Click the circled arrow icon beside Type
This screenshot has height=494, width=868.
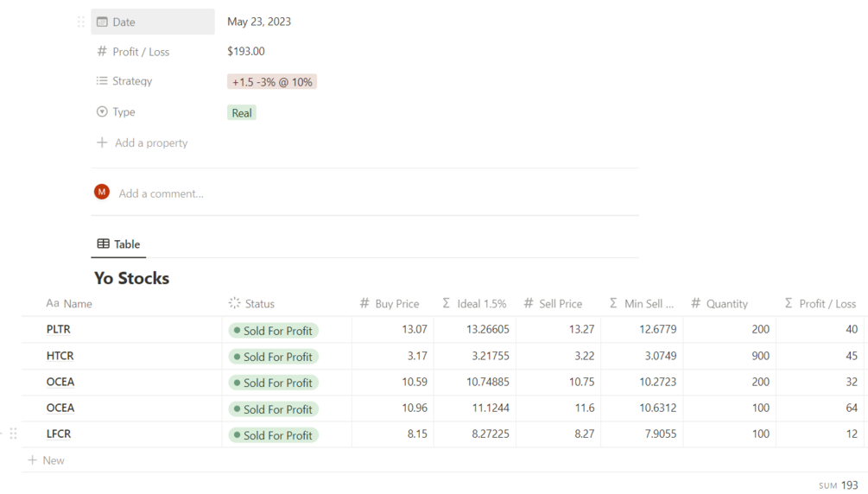[x=102, y=112]
